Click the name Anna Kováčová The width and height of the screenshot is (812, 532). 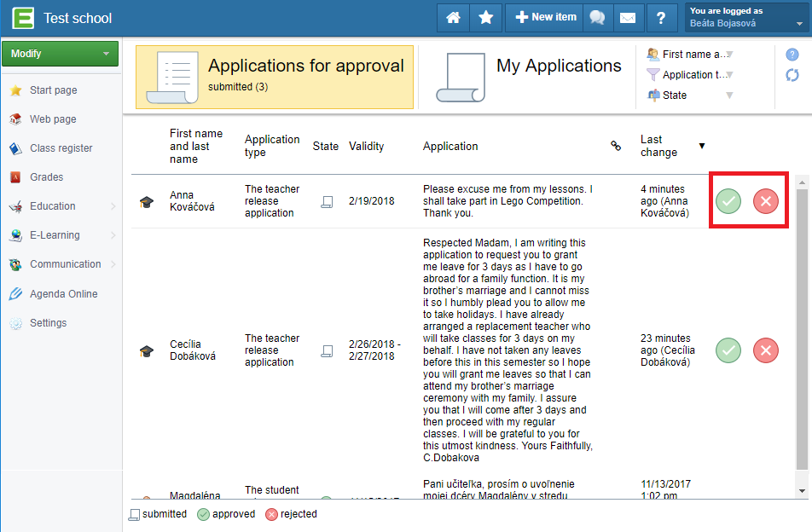pyautogui.click(x=192, y=201)
